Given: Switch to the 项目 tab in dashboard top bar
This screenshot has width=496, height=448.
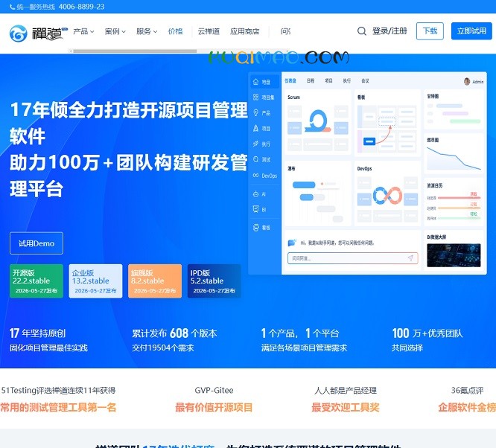Looking at the screenshot, I should [x=328, y=80].
